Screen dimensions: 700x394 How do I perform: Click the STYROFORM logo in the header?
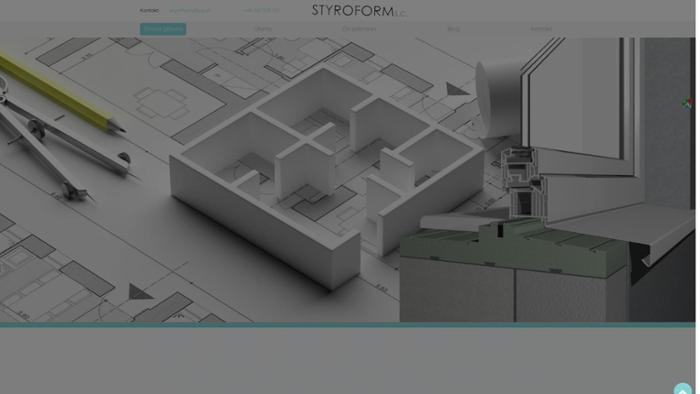click(x=359, y=11)
